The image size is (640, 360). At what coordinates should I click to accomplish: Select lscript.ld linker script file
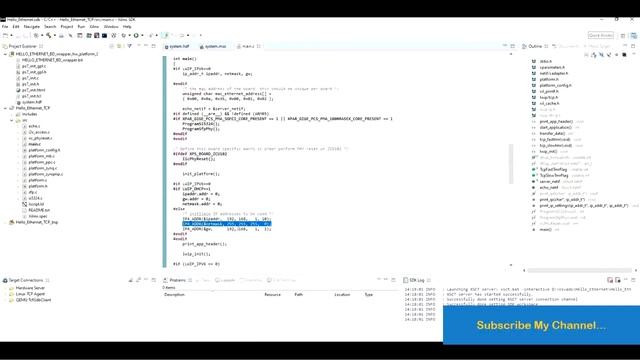click(x=36, y=204)
